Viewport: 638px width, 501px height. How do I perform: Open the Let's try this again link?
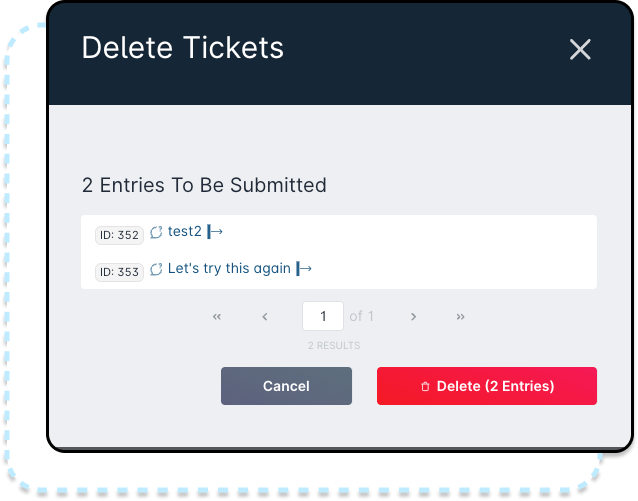point(229,268)
